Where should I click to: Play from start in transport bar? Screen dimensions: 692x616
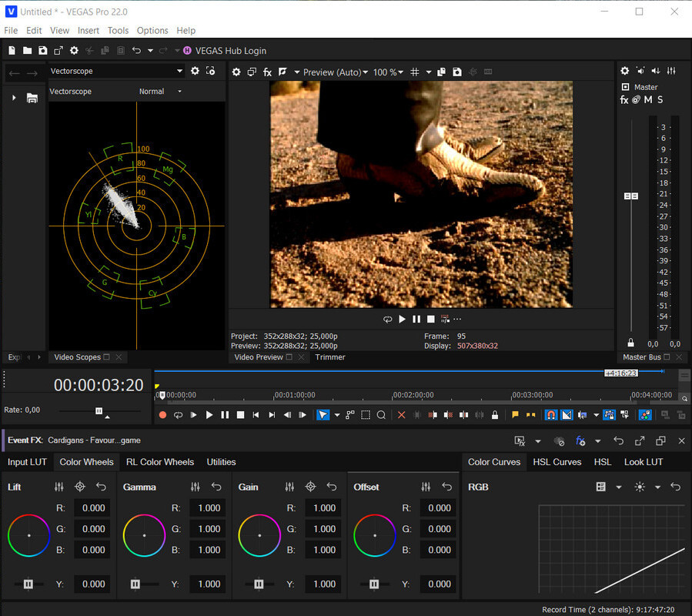[x=193, y=415]
